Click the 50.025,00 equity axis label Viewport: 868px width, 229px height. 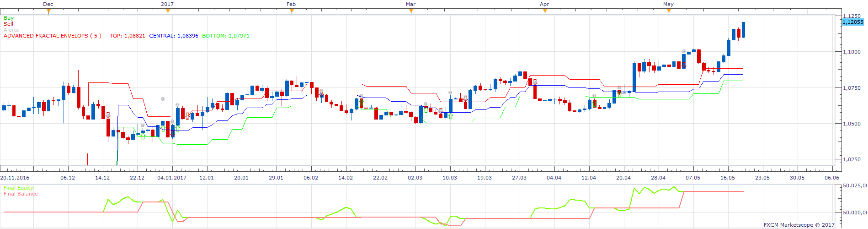click(x=855, y=185)
